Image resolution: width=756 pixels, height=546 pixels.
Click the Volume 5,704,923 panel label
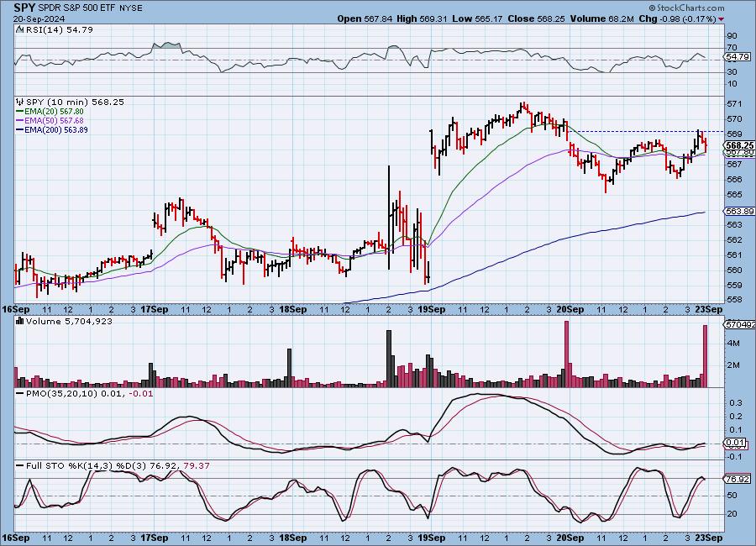point(69,321)
